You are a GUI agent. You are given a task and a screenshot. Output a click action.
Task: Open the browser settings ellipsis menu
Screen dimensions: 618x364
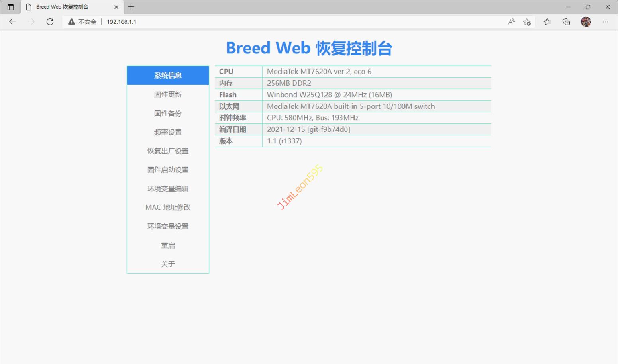[x=605, y=22]
